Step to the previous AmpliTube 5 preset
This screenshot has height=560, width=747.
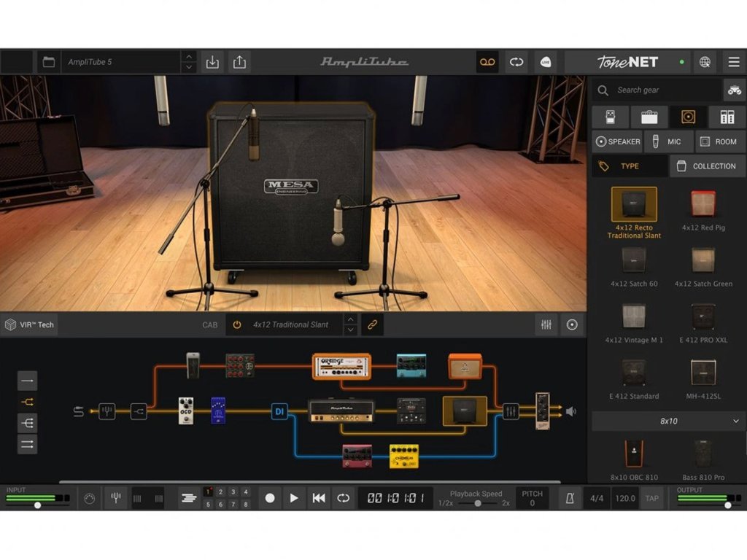click(x=189, y=56)
